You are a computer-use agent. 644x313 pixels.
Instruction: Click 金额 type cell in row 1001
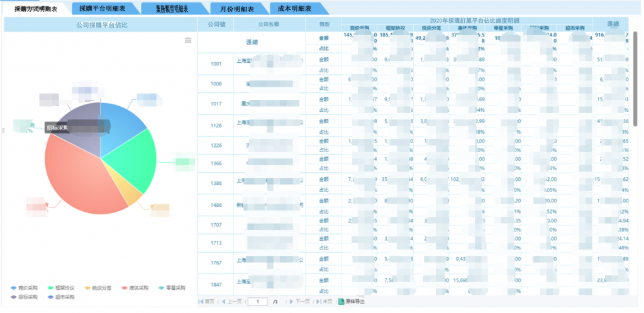[x=324, y=60]
